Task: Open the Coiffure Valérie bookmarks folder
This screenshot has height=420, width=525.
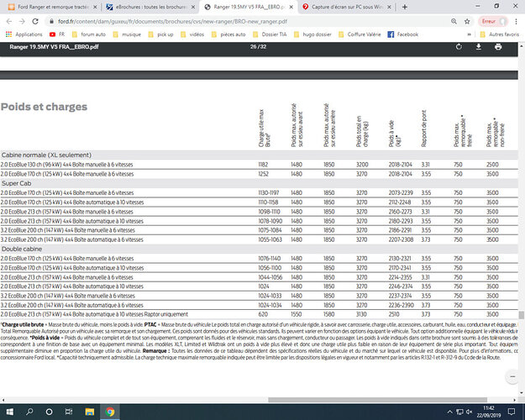Action: click(x=360, y=34)
